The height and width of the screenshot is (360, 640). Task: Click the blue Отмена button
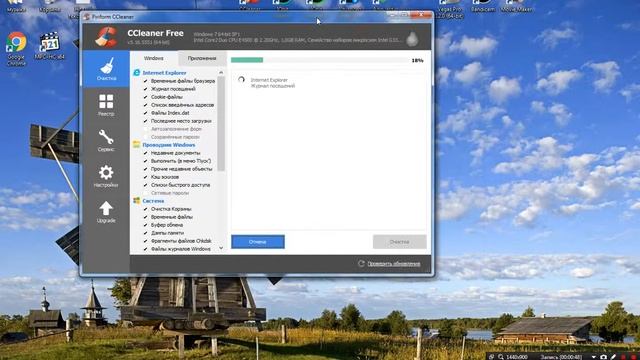(x=258, y=242)
